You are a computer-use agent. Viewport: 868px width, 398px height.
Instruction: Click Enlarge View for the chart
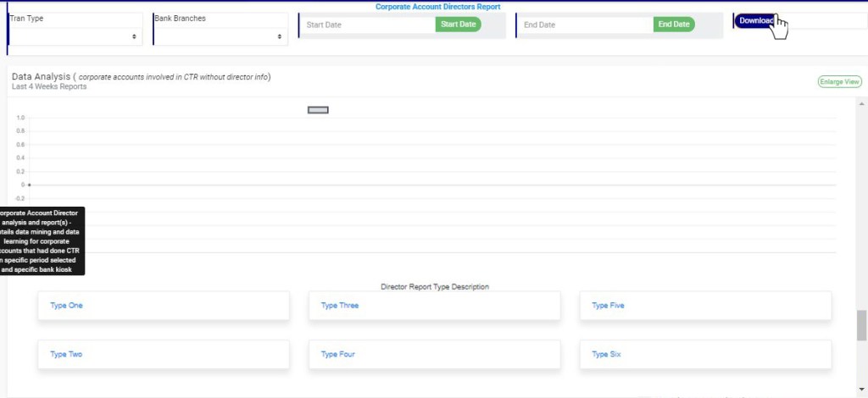coord(839,82)
